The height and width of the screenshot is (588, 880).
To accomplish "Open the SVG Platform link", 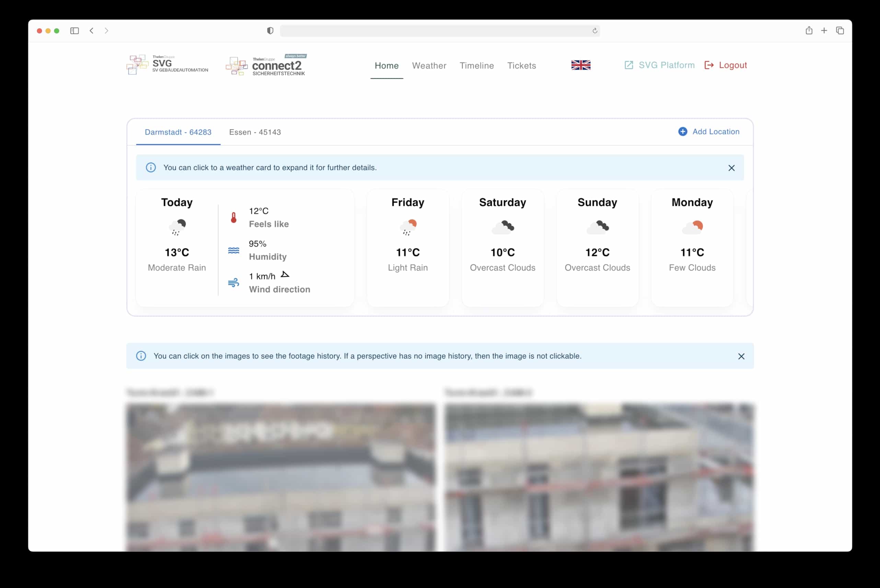I will pyautogui.click(x=659, y=65).
